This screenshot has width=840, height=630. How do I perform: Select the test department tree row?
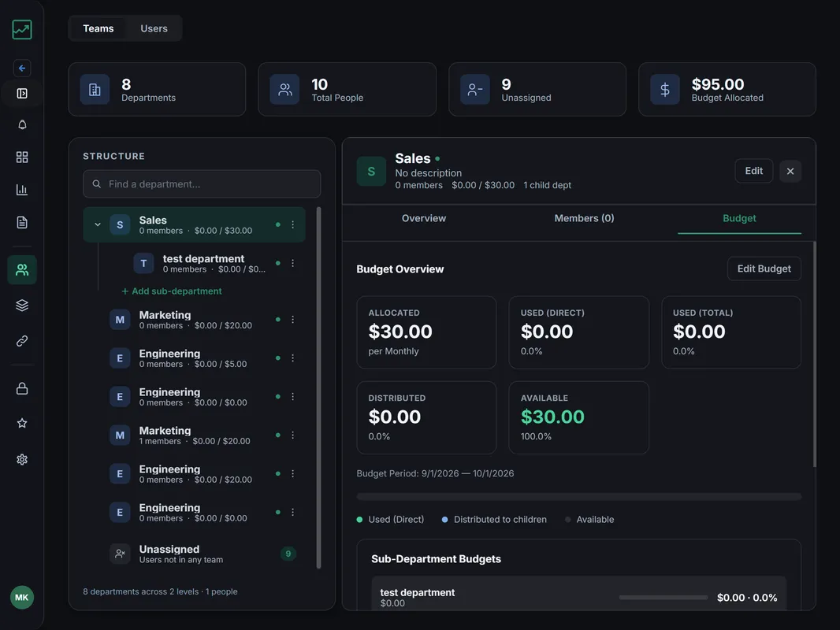(x=206, y=263)
